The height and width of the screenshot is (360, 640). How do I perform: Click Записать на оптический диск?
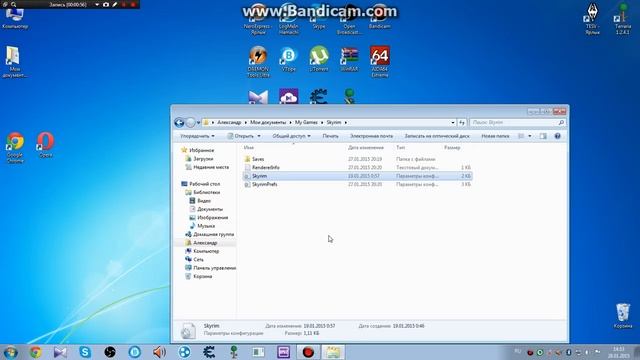click(437, 136)
